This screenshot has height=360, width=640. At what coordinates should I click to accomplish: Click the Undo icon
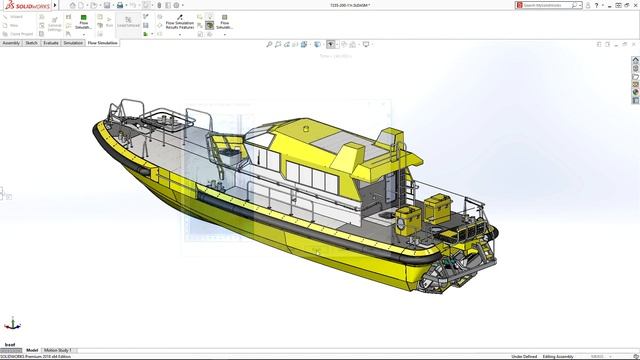pos(133,5)
